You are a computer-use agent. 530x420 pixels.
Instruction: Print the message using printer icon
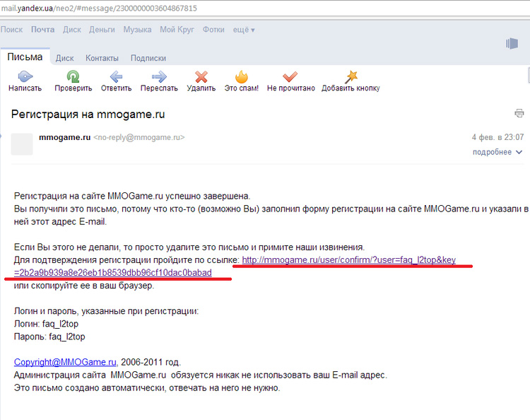point(519,113)
